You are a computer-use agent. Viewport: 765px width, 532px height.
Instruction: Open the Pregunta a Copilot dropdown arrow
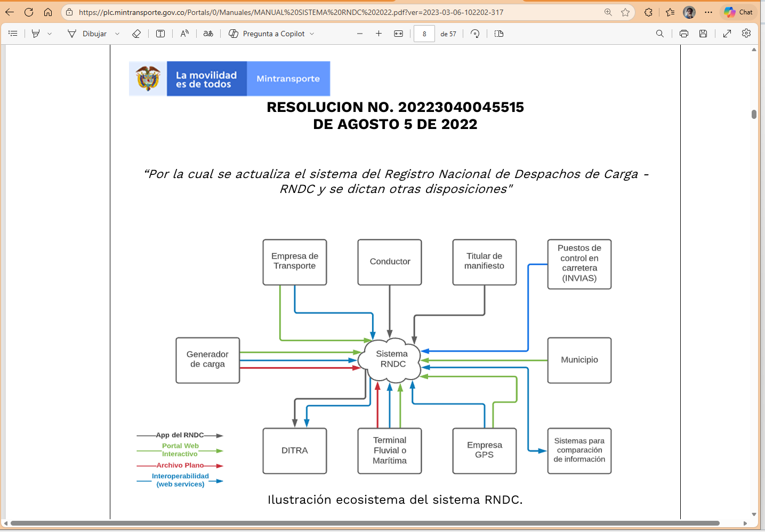coord(312,34)
